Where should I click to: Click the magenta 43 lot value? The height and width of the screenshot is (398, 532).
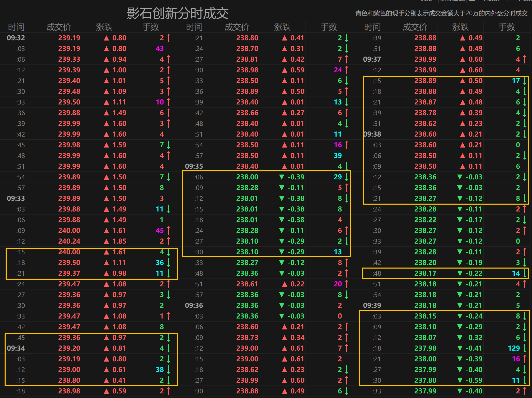click(159, 48)
